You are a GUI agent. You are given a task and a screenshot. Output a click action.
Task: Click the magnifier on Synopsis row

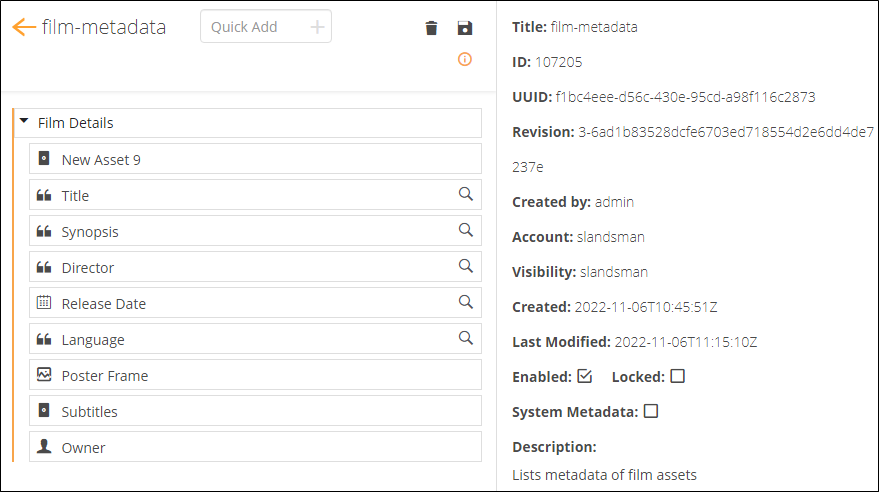coord(465,230)
